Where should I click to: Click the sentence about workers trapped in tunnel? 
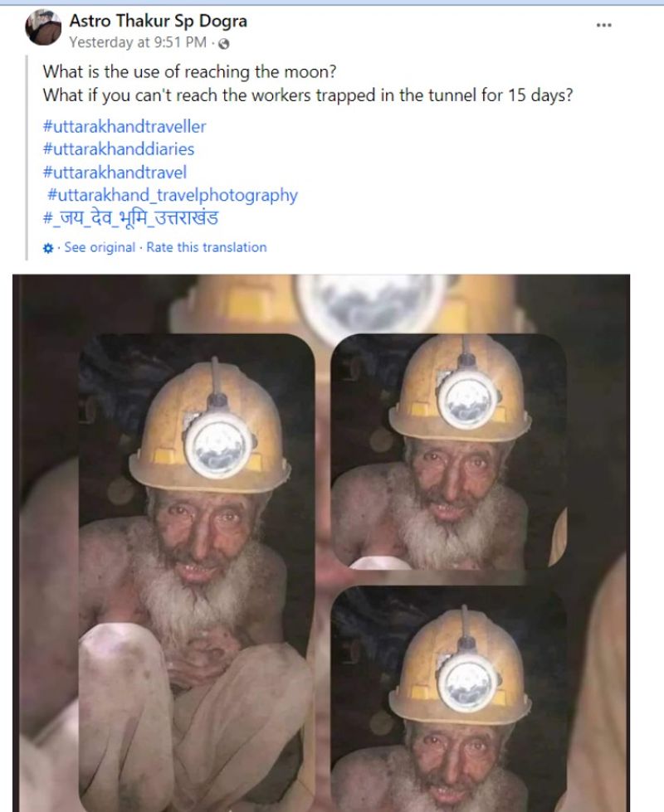(308, 95)
